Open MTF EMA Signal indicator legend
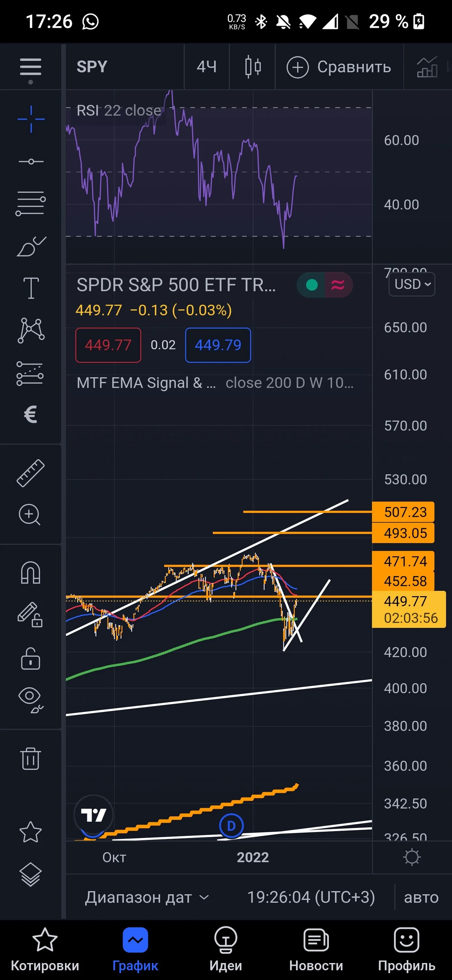452x980 pixels. 215,383
